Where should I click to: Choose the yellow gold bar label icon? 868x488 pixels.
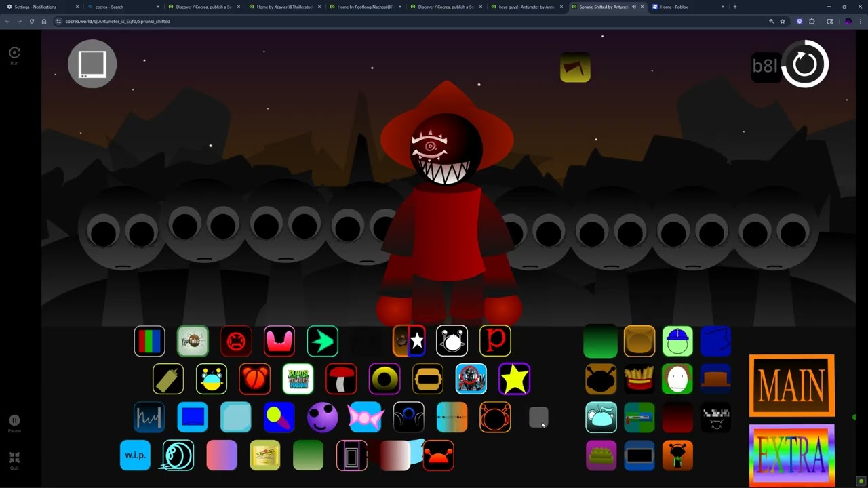tap(265, 455)
